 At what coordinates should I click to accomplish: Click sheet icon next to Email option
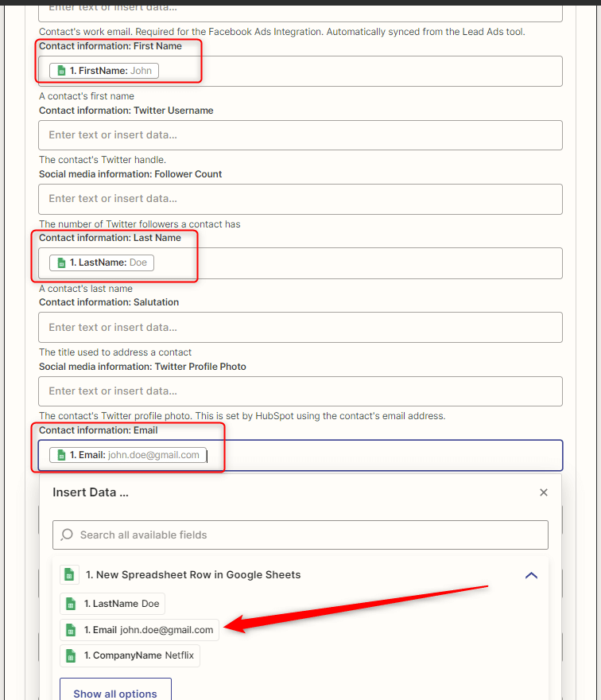[71, 630]
